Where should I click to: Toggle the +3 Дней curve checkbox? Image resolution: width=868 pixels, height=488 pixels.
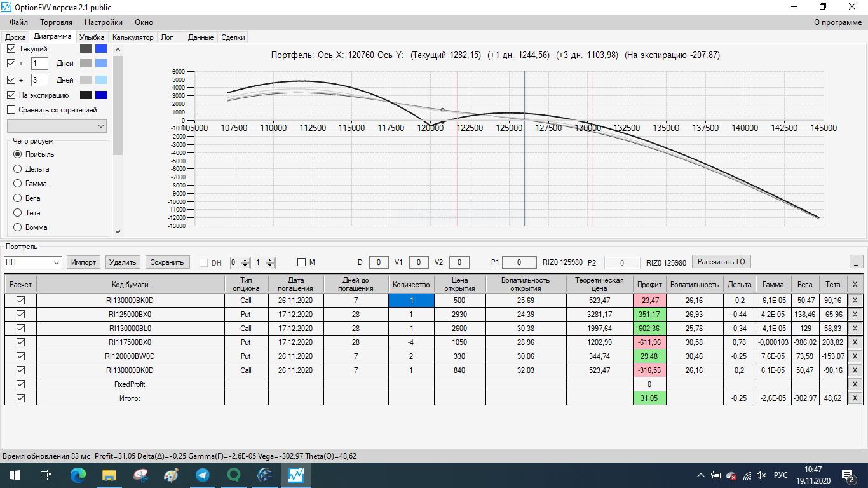pyautogui.click(x=11, y=80)
